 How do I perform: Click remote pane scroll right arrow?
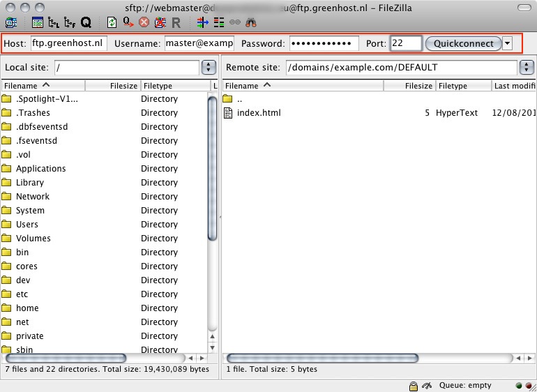point(530,358)
